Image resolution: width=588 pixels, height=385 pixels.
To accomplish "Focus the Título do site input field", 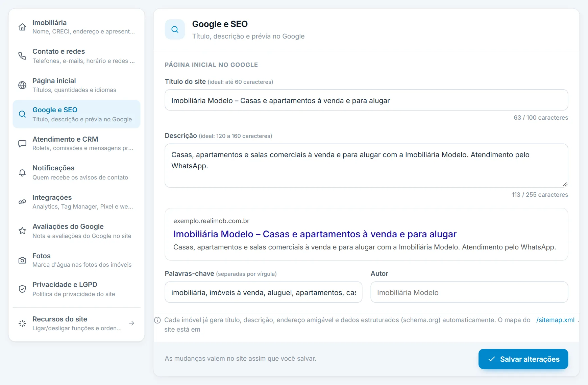I will point(366,100).
